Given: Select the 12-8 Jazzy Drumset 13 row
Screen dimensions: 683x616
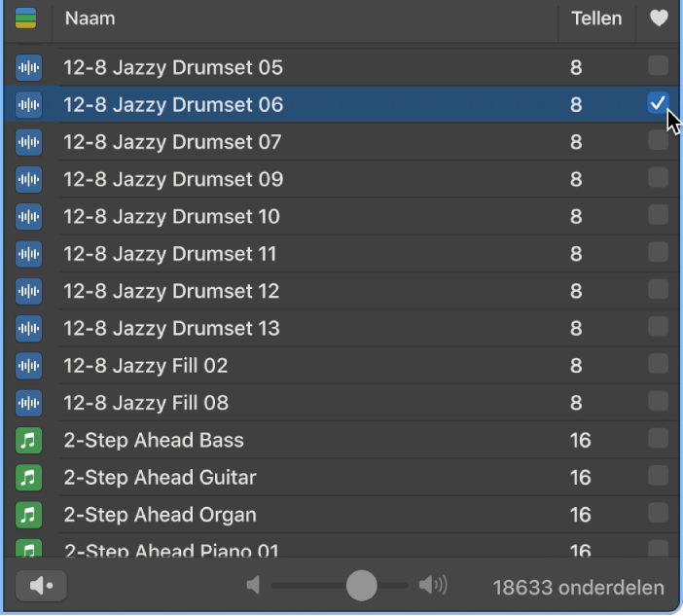Looking at the screenshot, I should [x=171, y=328].
